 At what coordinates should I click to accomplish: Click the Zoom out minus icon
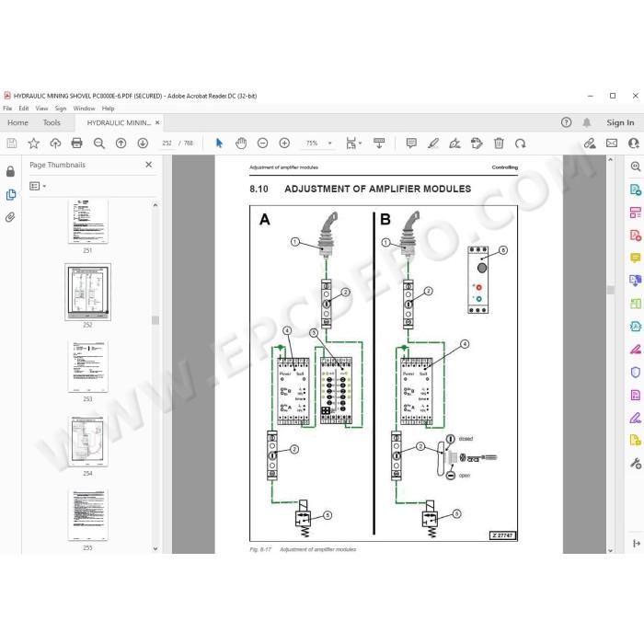[262, 143]
